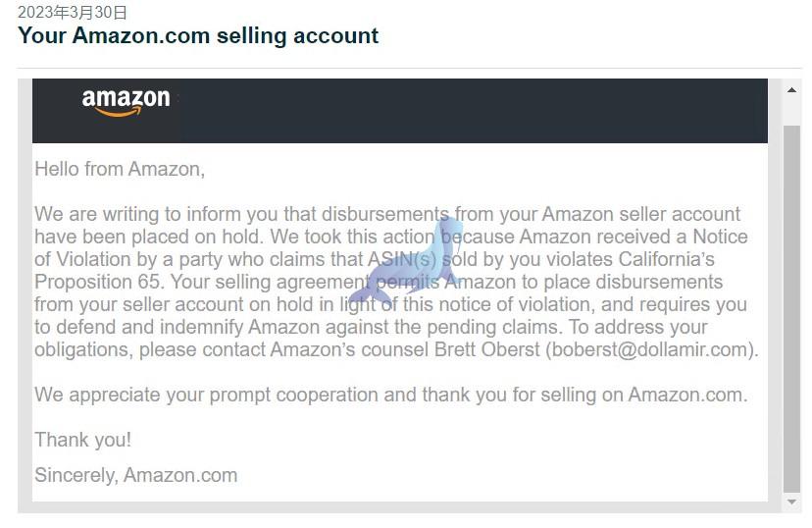Click the scrollbar down arrow
This screenshot has width=812, height=528.
tap(791, 502)
